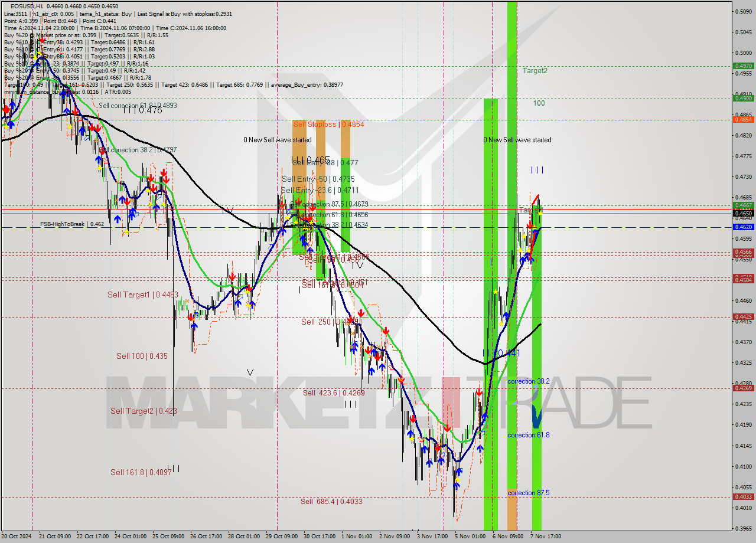This screenshot has height=543, width=756.
Task: Select the 0.4100 price axis value
Action: pyautogui.click(x=744, y=466)
